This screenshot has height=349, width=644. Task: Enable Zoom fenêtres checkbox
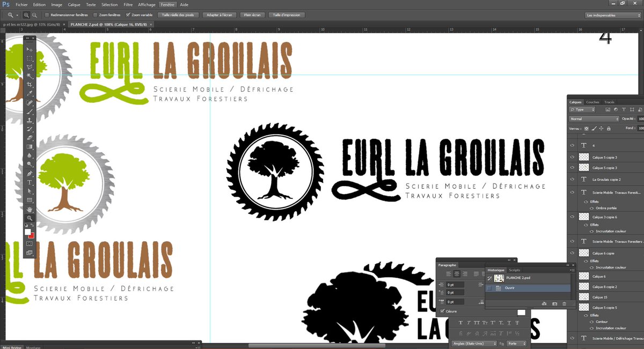tap(96, 15)
